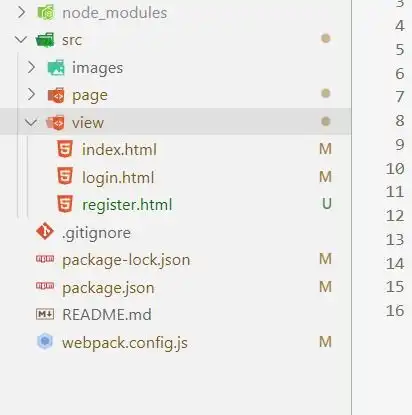This screenshot has width=412, height=415.
Task: Click the markdown icon beside README.md
Action: coord(45,314)
